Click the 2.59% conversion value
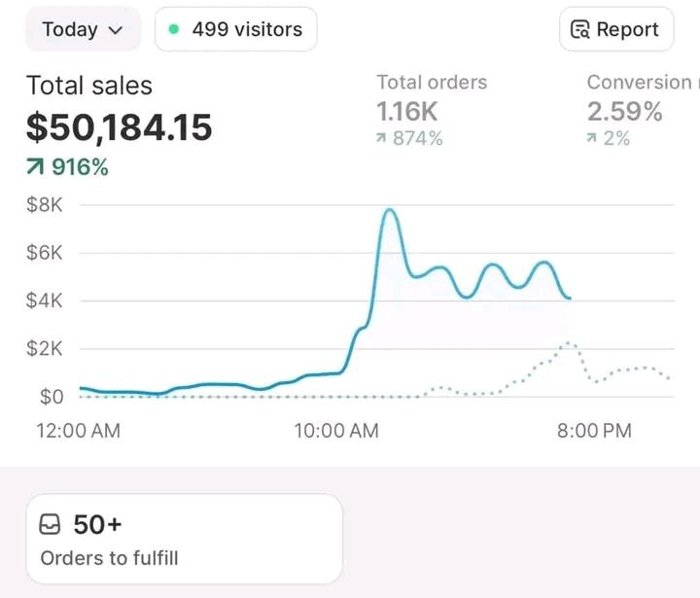700x598 pixels. [624, 112]
